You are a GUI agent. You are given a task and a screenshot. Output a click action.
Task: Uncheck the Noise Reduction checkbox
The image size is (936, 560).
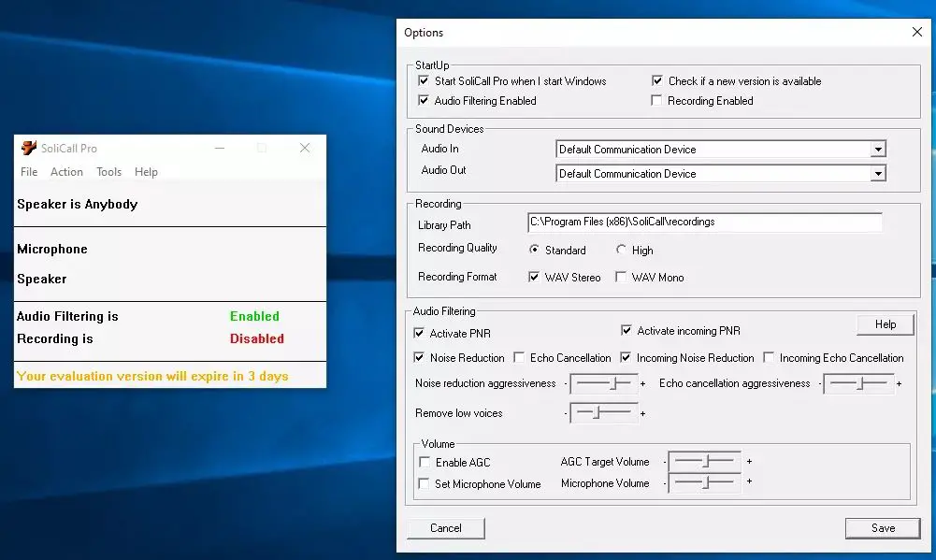click(419, 358)
